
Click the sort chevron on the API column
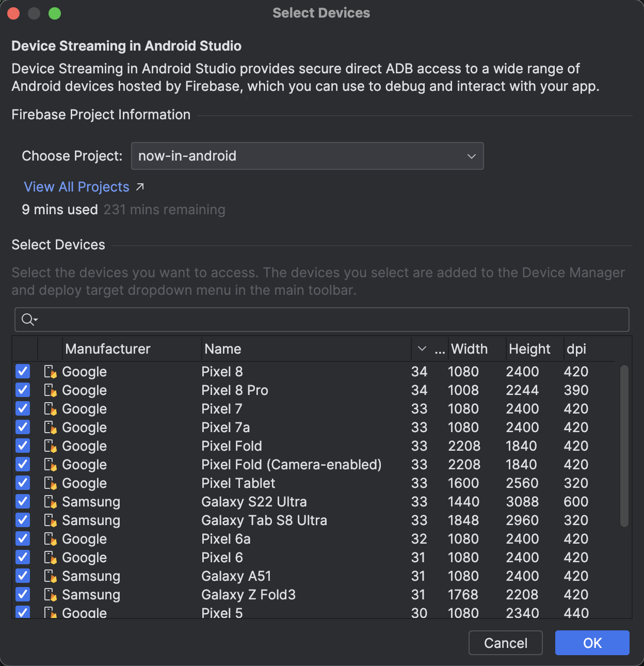pyautogui.click(x=422, y=348)
